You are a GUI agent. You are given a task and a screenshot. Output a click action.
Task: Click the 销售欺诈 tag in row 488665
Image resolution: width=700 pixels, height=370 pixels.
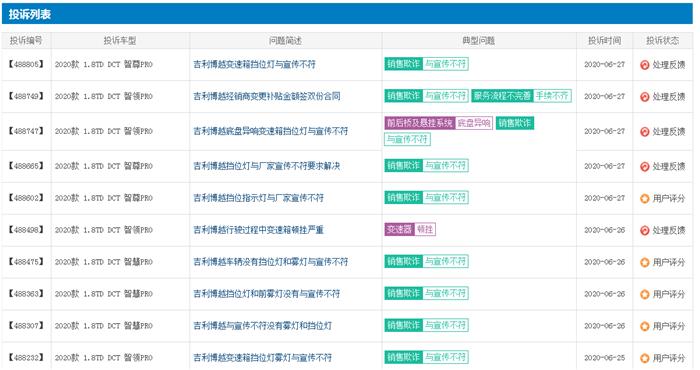click(403, 166)
